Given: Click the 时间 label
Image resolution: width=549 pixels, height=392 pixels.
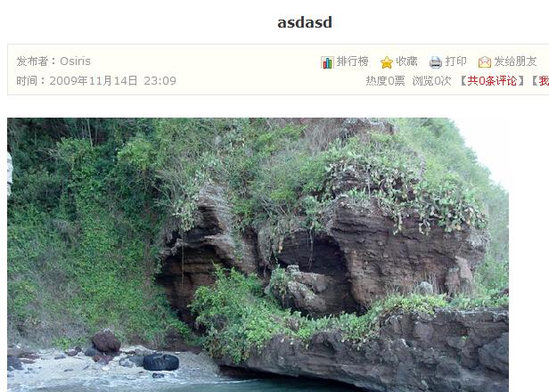Looking at the screenshot, I should point(27,81).
